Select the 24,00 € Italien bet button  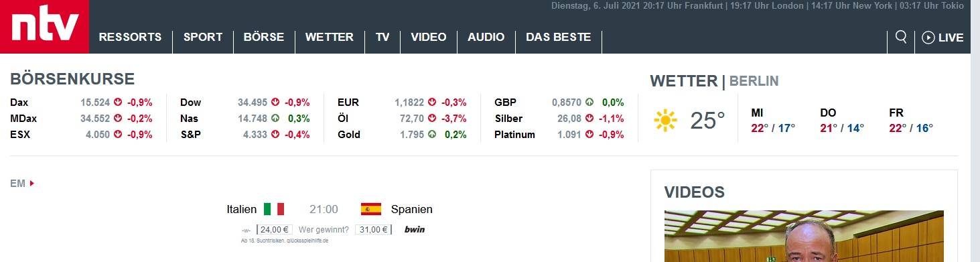click(272, 230)
